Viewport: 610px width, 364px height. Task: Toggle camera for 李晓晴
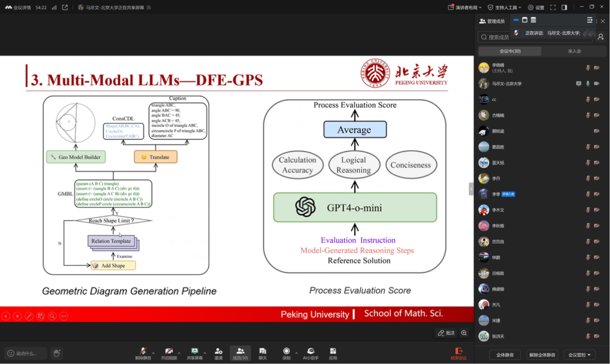[597, 68]
